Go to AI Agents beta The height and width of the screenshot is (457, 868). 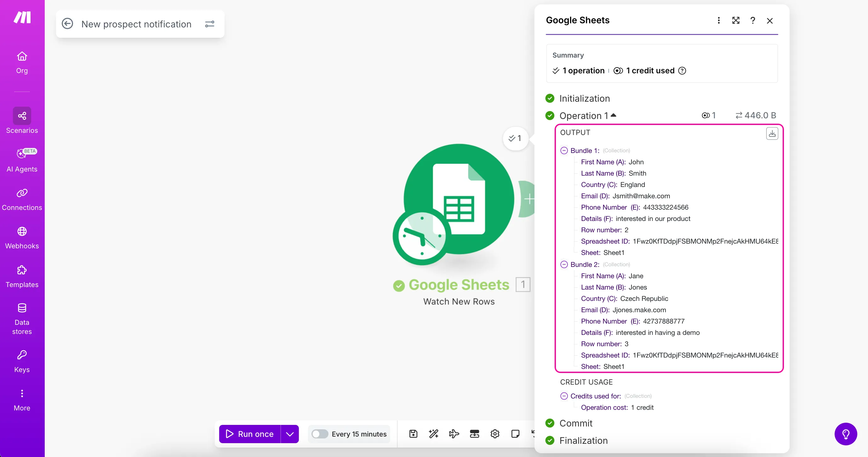click(x=22, y=160)
